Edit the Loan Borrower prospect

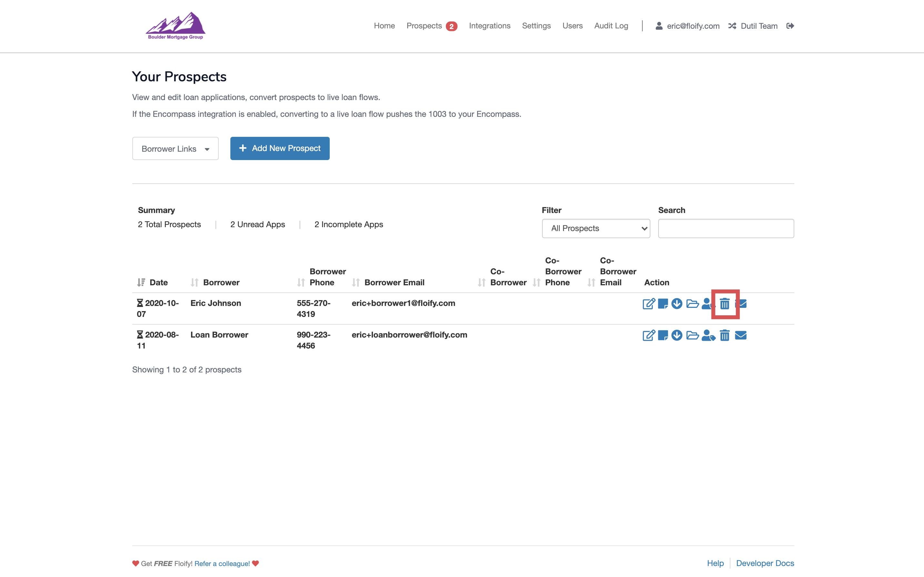pyautogui.click(x=648, y=335)
